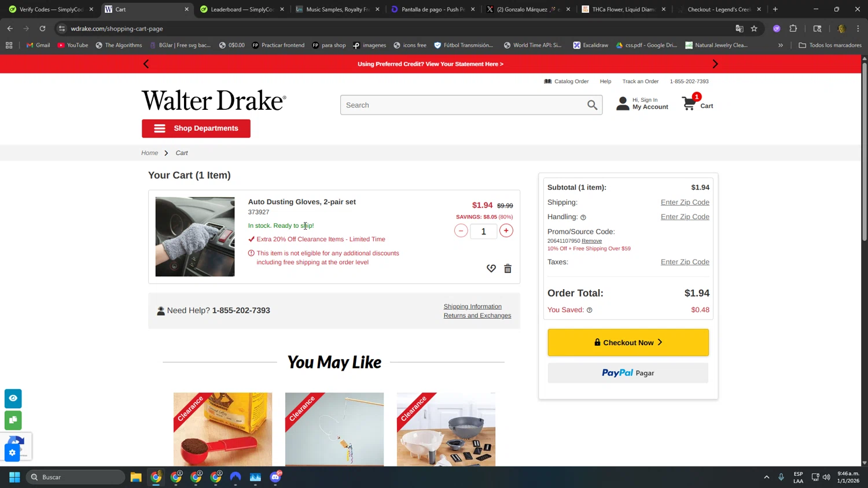
Task: Open You Saved info tooltip icon
Action: click(x=589, y=310)
